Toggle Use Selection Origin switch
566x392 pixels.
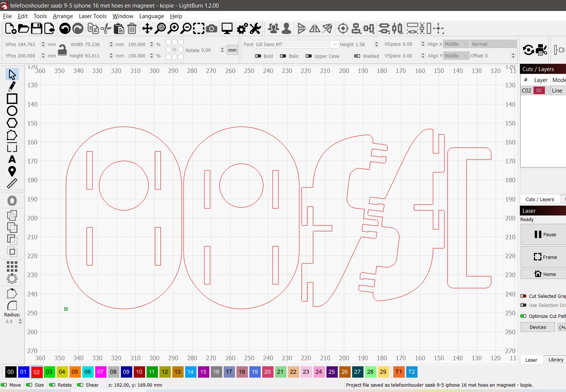(x=523, y=305)
